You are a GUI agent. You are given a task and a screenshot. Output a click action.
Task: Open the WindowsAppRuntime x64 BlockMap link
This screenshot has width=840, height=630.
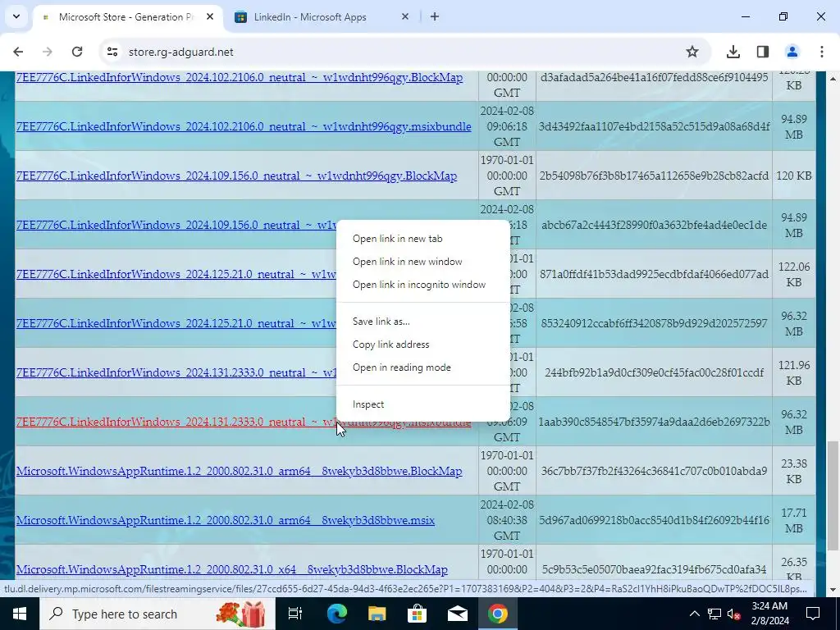231,570
